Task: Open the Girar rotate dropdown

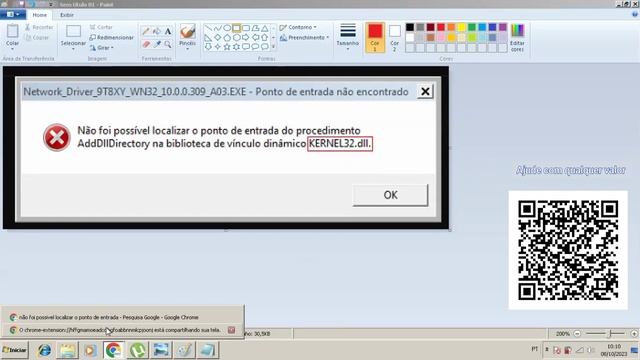Action: click(x=101, y=48)
